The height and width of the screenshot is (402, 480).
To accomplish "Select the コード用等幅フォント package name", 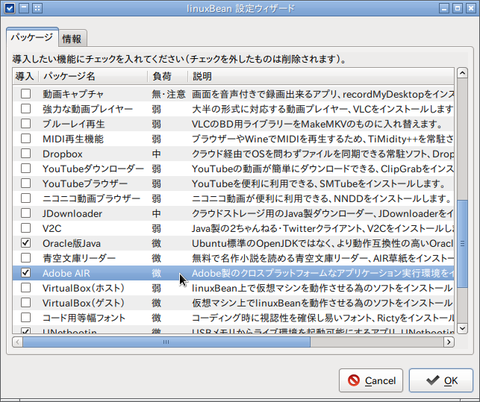I will (x=84, y=318).
